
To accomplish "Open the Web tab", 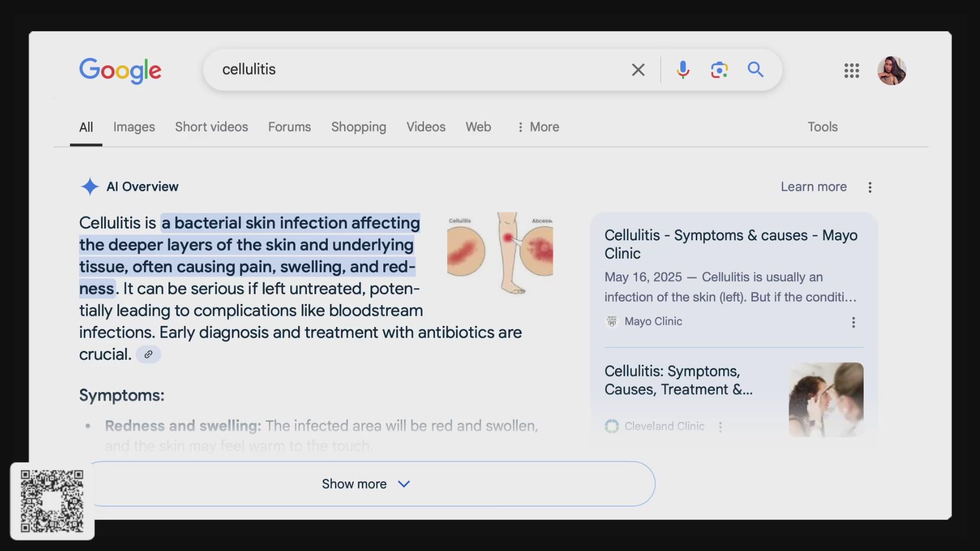I will (x=478, y=127).
